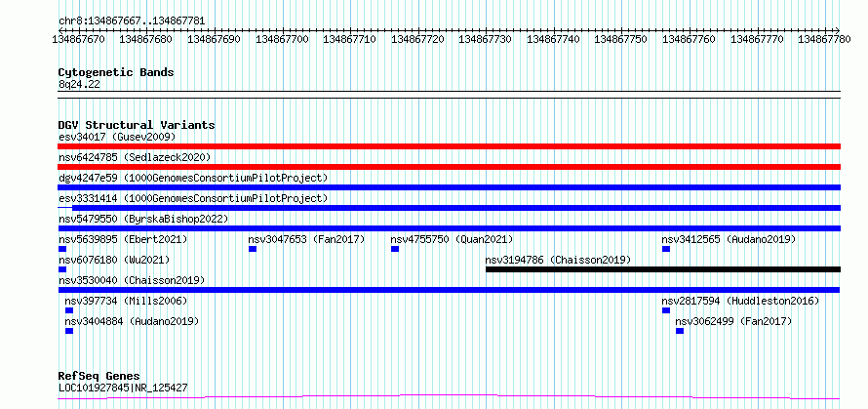Click the esv34017 (Gusev2009) red variant bar

click(x=449, y=146)
